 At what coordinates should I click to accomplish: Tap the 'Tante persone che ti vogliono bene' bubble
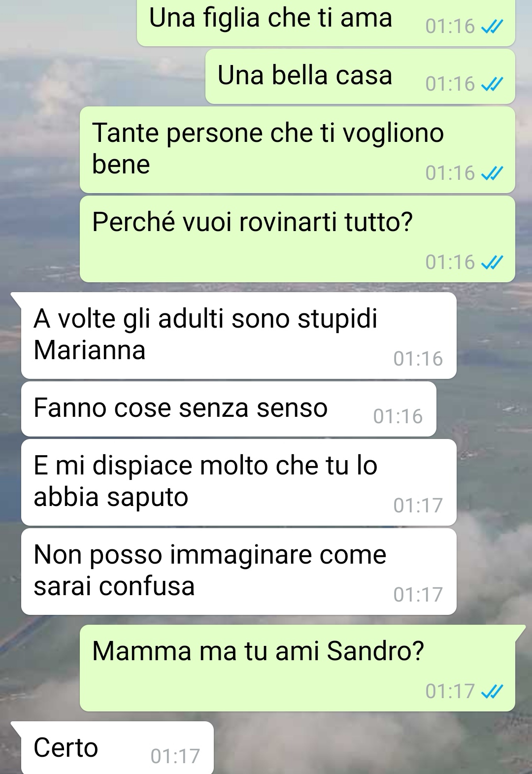tap(297, 150)
